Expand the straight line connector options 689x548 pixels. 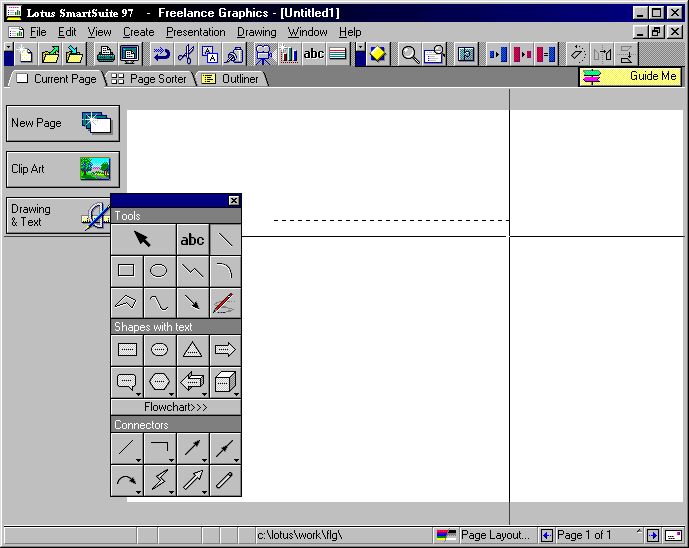[138, 461]
